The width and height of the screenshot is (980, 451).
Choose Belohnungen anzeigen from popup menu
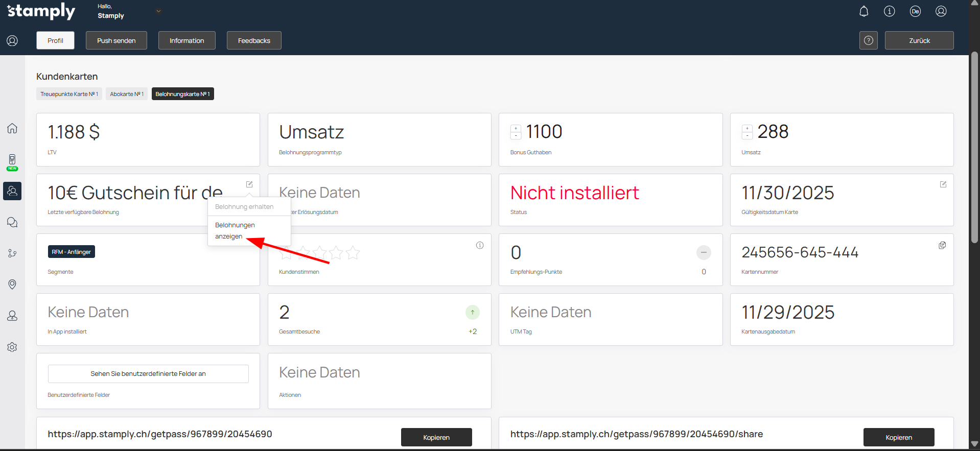coord(235,230)
